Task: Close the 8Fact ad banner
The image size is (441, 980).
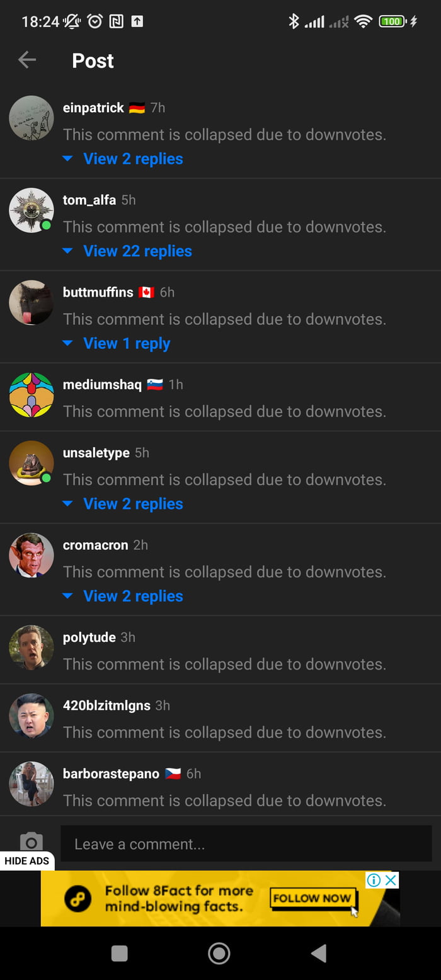Action: (x=391, y=880)
